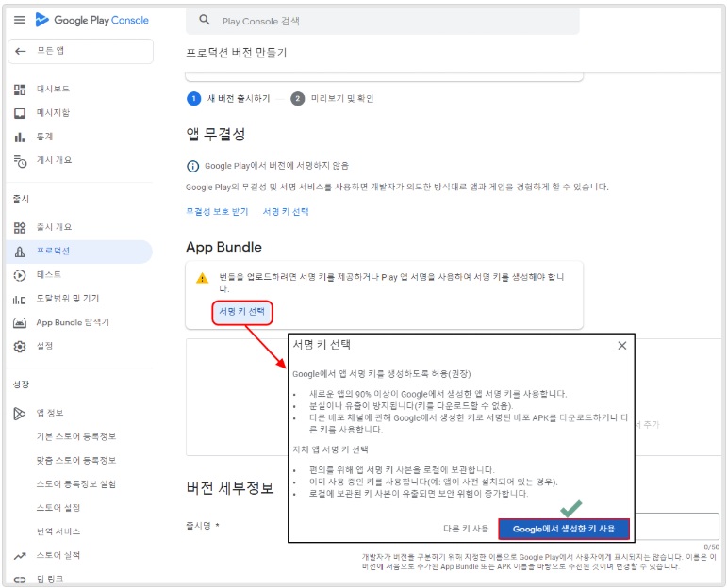Open the hamburger navigation menu
The width and height of the screenshot is (727, 588).
pos(20,20)
